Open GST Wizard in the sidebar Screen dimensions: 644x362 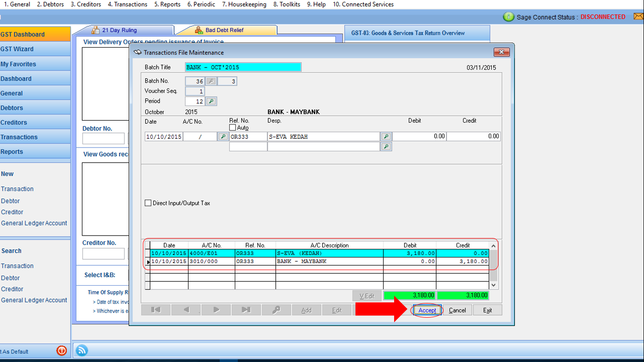pos(35,49)
